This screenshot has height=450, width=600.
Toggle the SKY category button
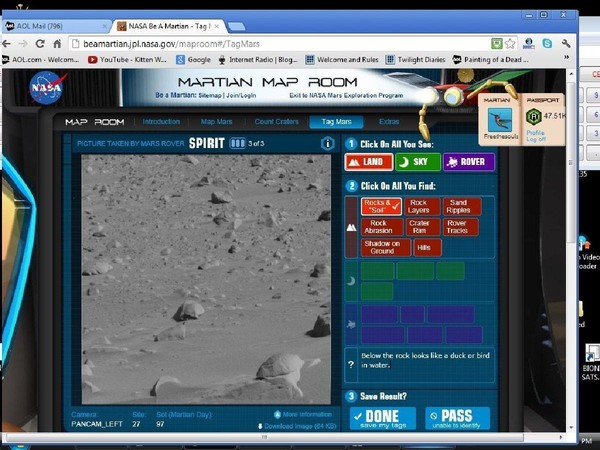pos(418,162)
